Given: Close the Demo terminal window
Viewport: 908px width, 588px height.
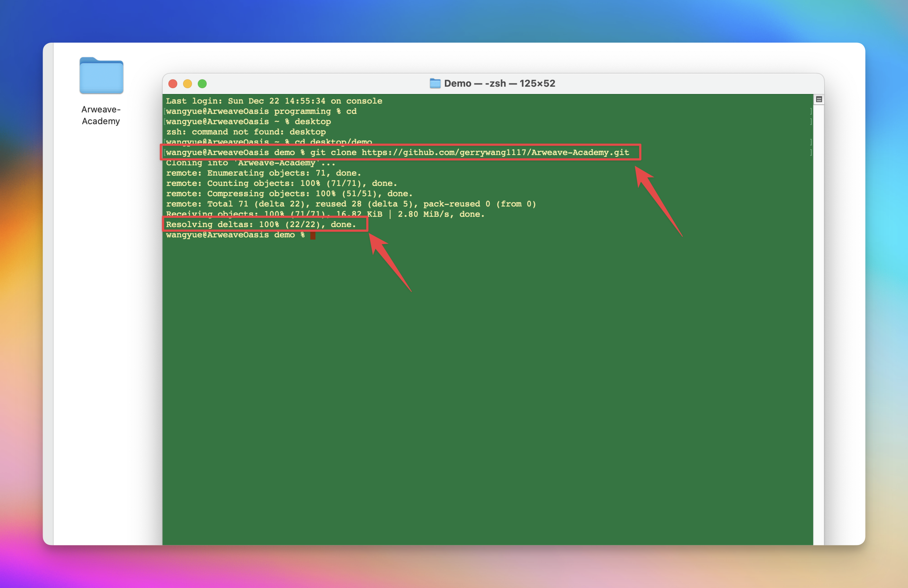Looking at the screenshot, I should [x=173, y=83].
